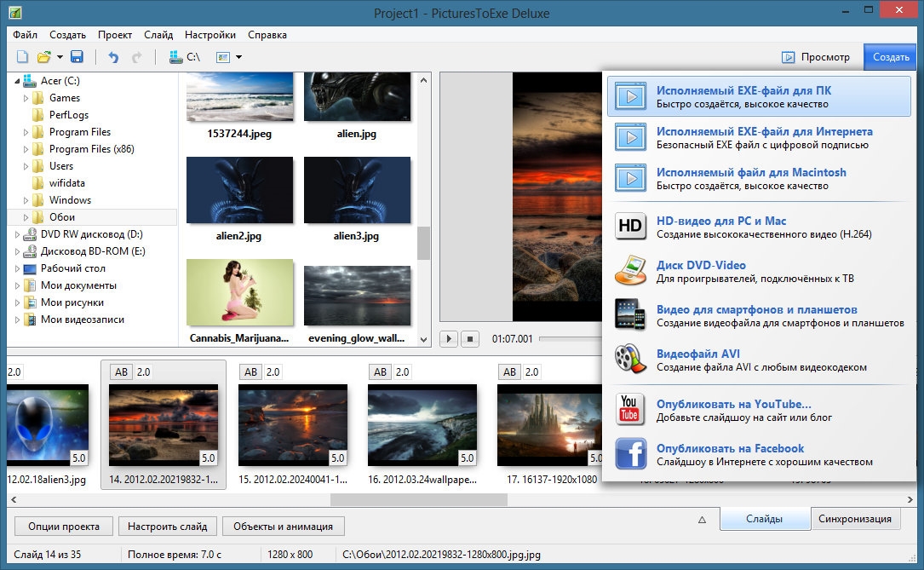Expand the Games folder tree node

tap(26, 98)
